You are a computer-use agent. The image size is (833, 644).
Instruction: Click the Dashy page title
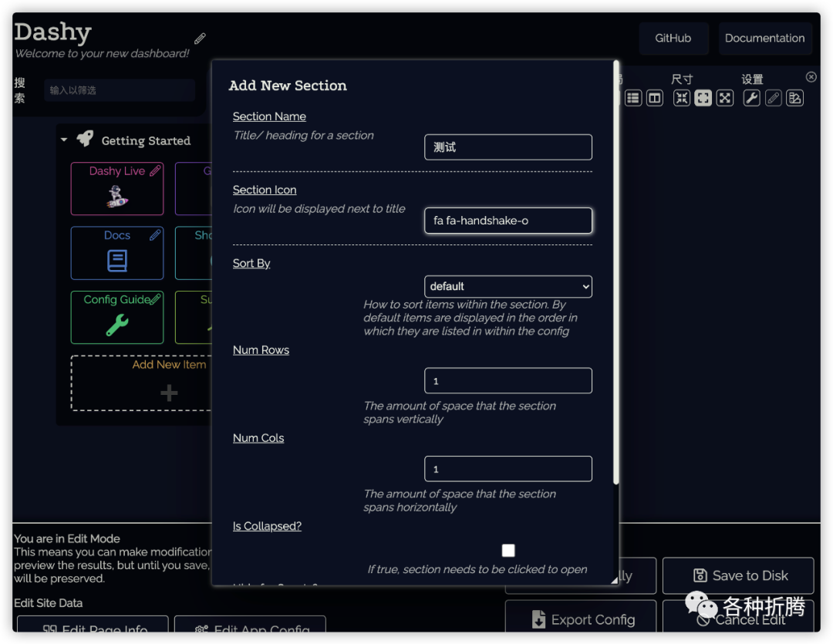coord(52,32)
